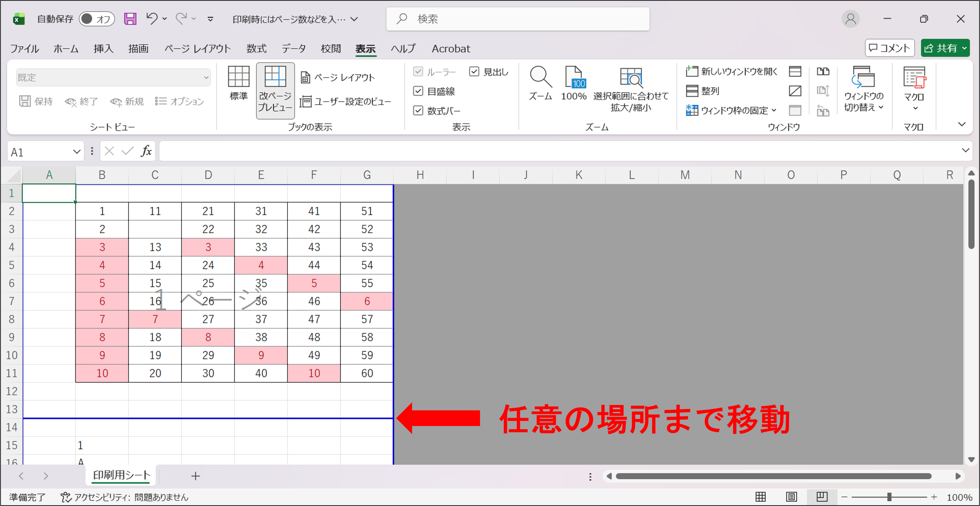
Task: Toggle the 見出し headings checkbox
Action: (474, 72)
